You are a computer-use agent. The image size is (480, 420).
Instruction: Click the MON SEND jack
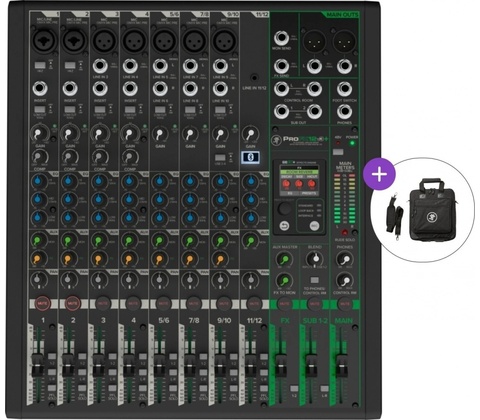click(282, 38)
